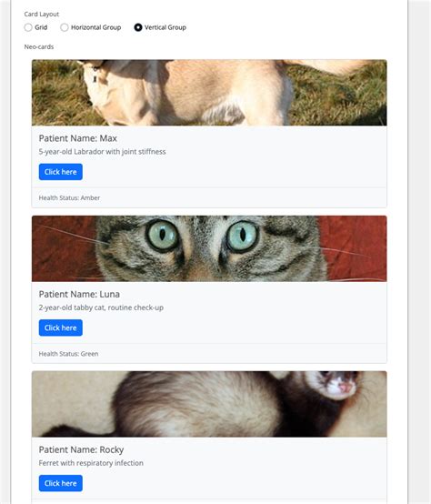Click the Click here button on Luna's card

[x=61, y=328]
